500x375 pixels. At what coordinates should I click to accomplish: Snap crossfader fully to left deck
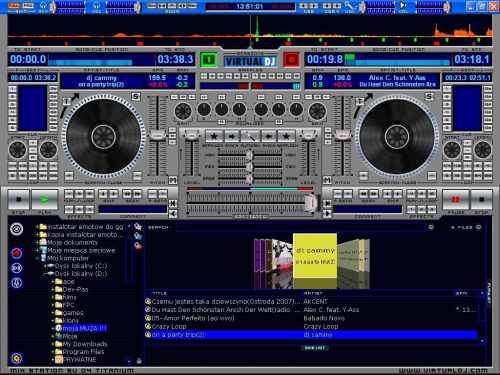click(x=173, y=203)
